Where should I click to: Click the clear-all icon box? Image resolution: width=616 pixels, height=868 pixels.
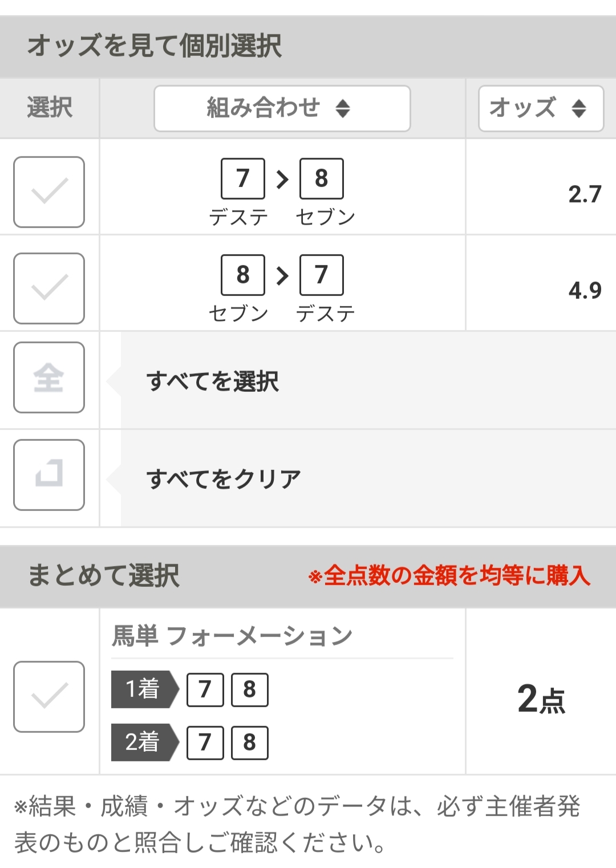[49, 474]
